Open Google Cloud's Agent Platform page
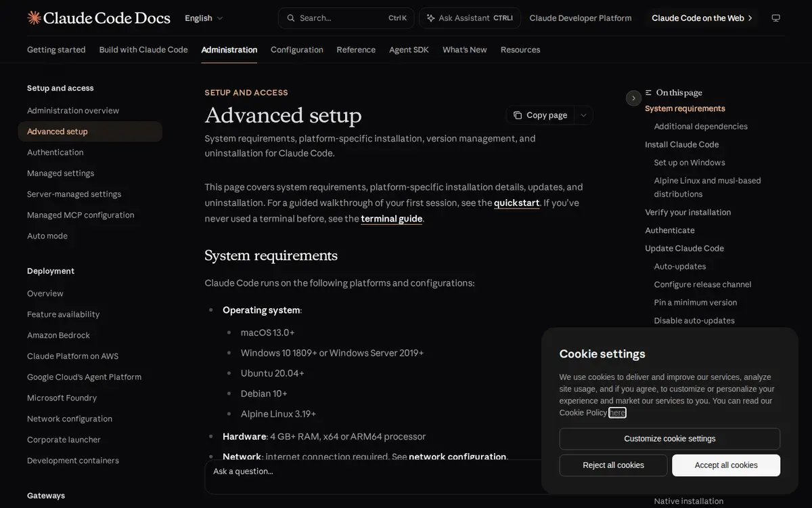812x508 pixels. point(85,377)
